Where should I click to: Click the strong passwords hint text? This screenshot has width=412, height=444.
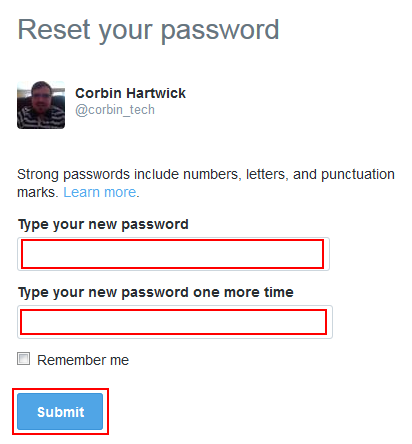click(x=206, y=183)
